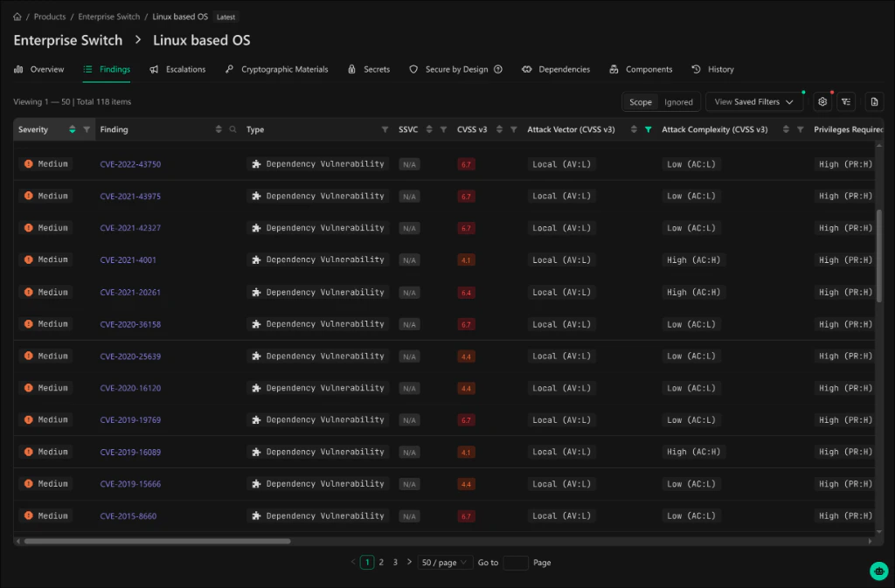Click the Secrets padlock icon
This screenshot has height=588, width=895.
(352, 69)
